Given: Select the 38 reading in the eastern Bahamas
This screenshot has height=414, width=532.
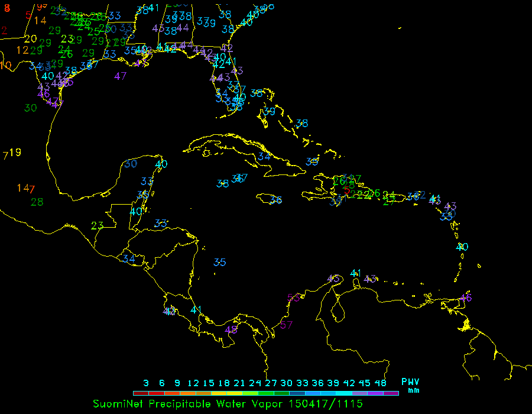Looking at the screenshot, I should (302, 123).
